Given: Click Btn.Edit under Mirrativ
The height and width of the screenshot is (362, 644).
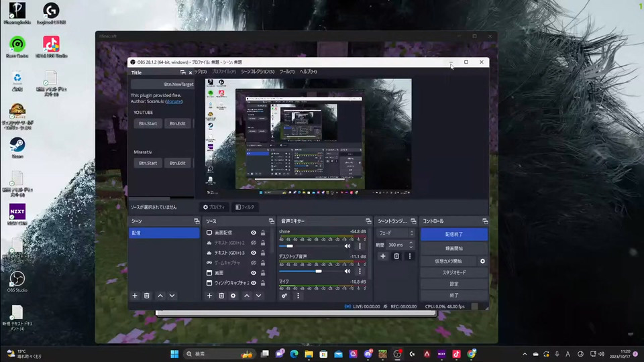Looking at the screenshot, I should [177, 163].
